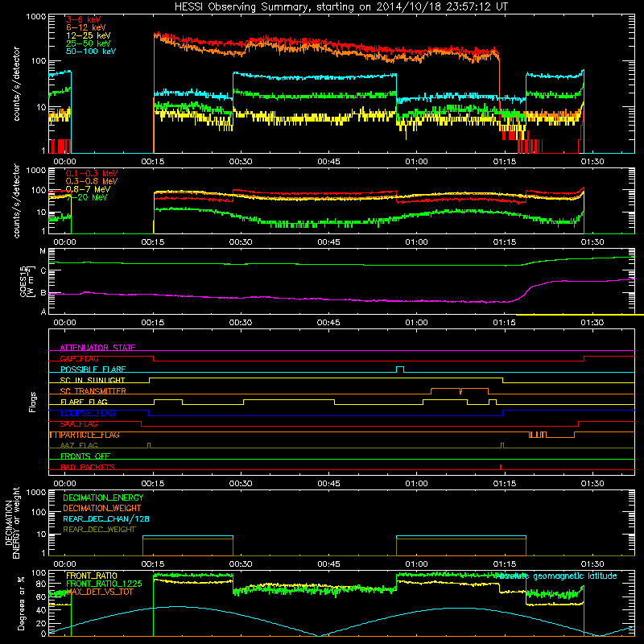Click the 1000 y-axis tick of top keV plot
The height and width of the screenshot is (644, 644).
(36, 17)
